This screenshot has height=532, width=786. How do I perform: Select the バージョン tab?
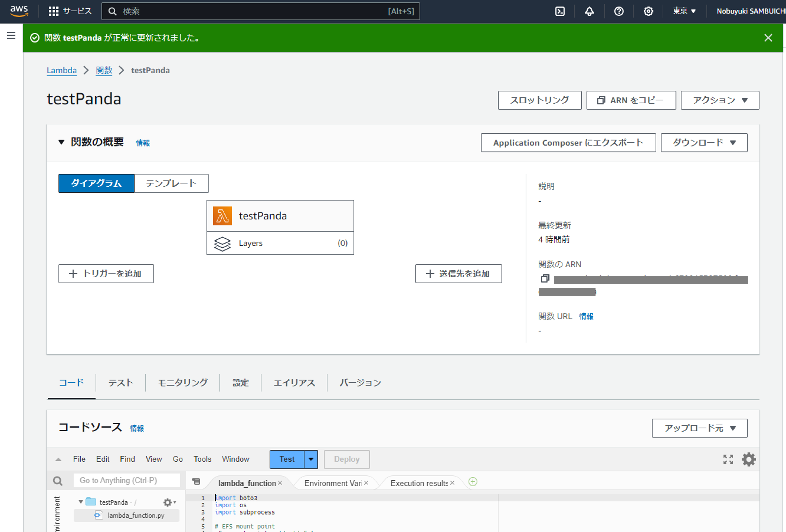tap(361, 383)
